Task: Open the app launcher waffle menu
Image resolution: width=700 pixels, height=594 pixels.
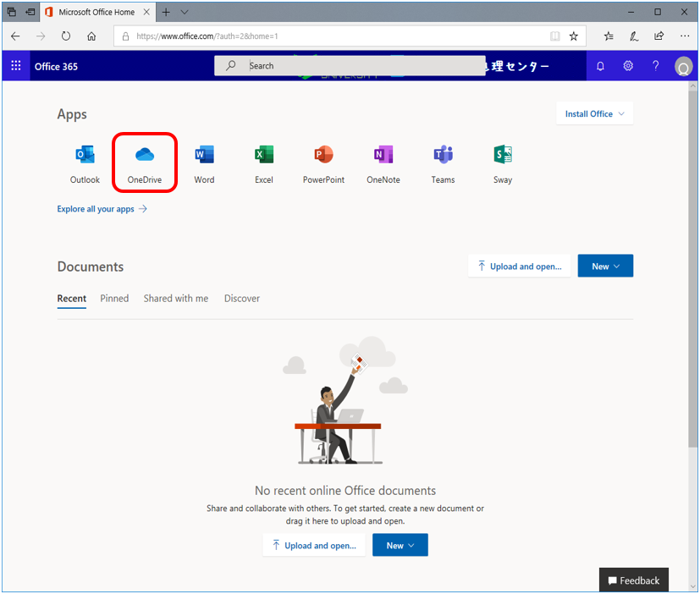Action: coord(16,66)
